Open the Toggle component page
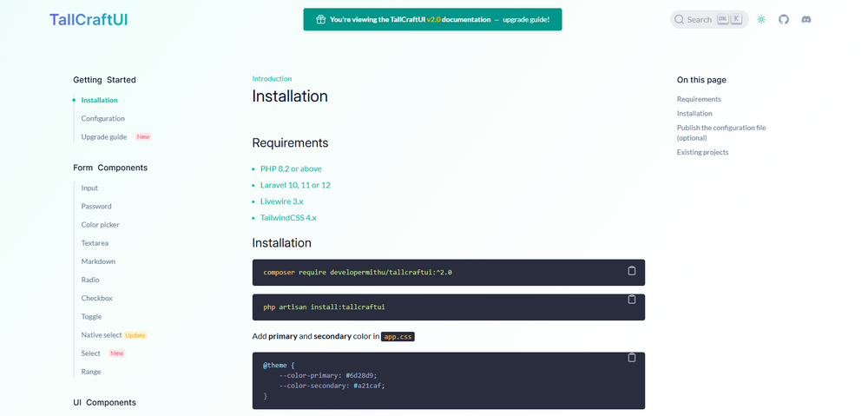The height and width of the screenshot is (416, 868). point(91,317)
